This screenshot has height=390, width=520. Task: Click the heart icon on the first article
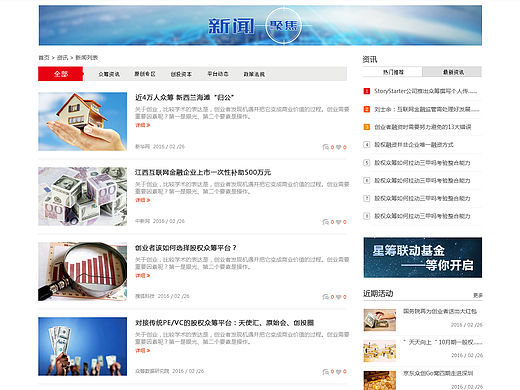338,147
